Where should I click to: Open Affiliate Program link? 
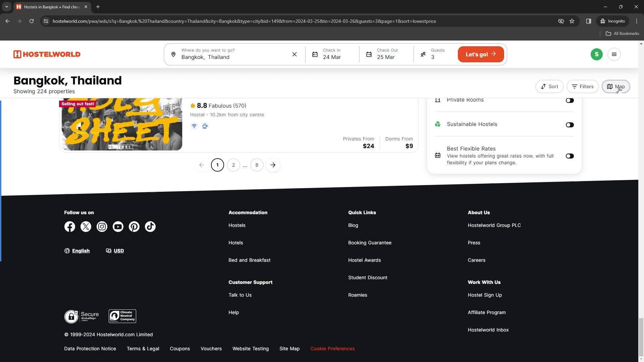(x=487, y=313)
